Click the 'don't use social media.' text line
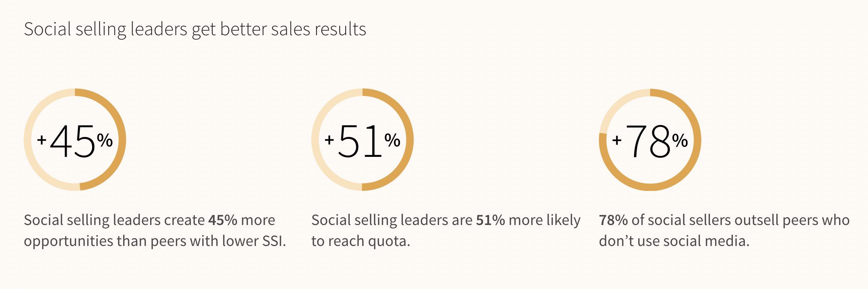Screen dimensions: 868x289 [x=674, y=241]
